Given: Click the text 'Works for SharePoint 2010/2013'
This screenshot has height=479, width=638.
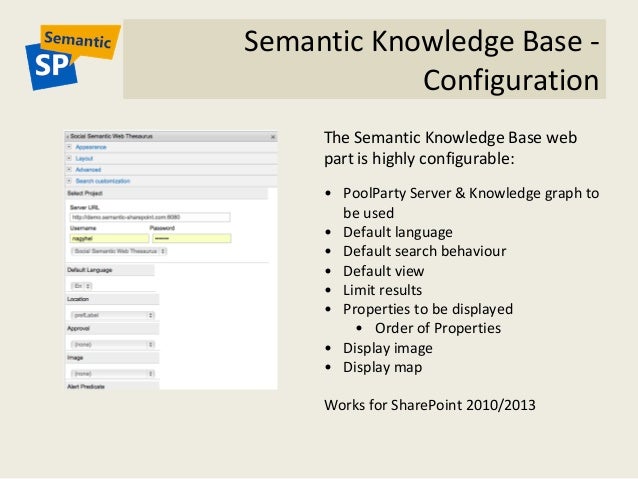Looking at the screenshot, I should (x=430, y=405).
